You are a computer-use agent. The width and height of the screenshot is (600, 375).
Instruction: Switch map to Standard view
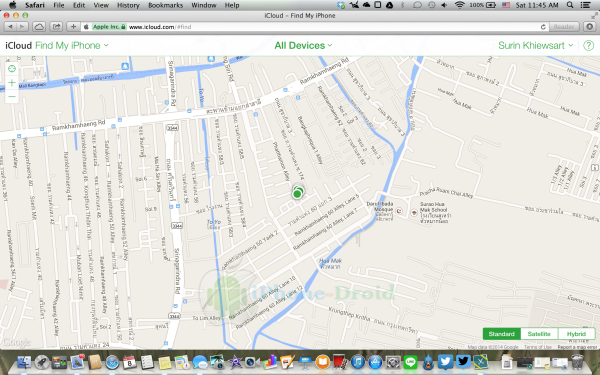501,334
